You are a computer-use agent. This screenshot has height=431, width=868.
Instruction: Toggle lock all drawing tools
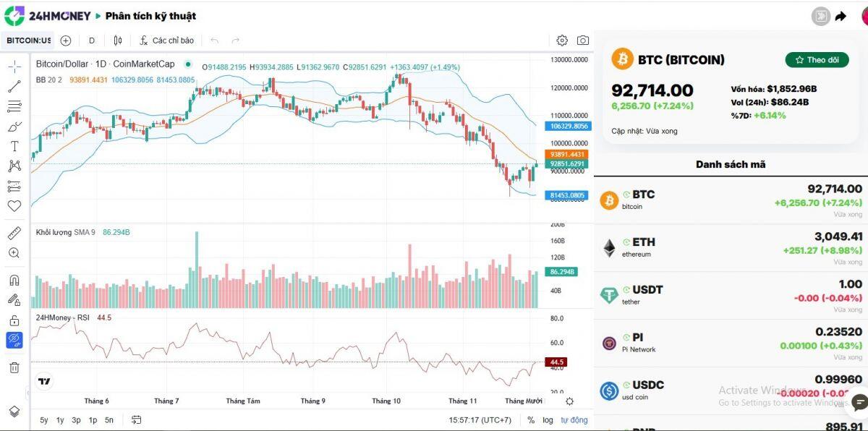tap(14, 320)
